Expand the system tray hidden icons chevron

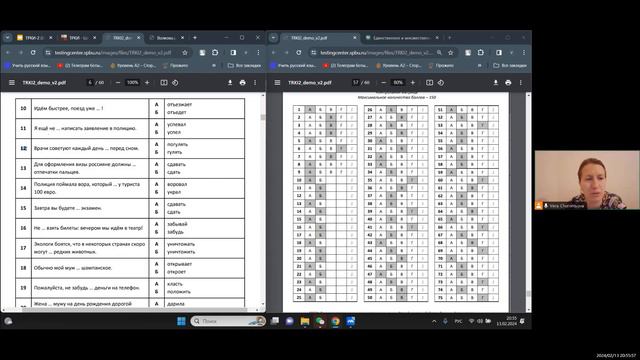pyautogui.click(x=434, y=321)
